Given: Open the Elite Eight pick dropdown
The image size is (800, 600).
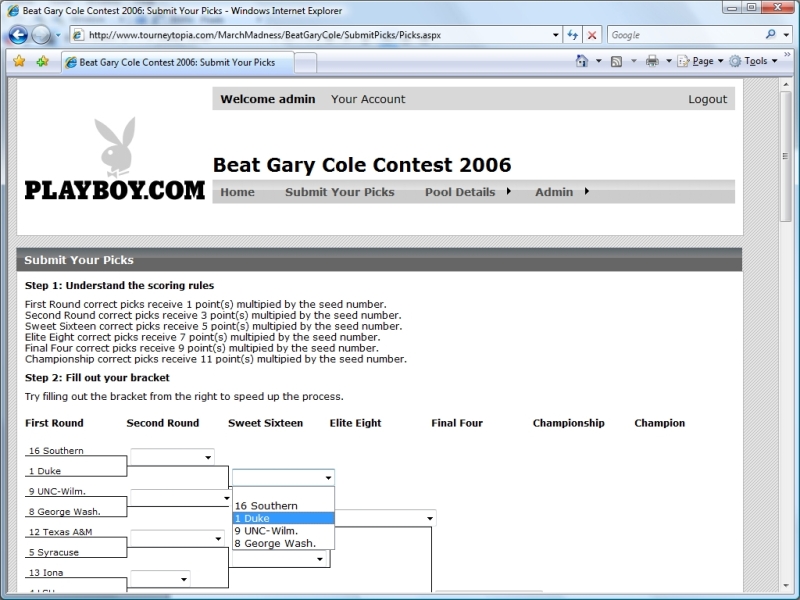Looking at the screenshot, I should [x=385, y=518].
